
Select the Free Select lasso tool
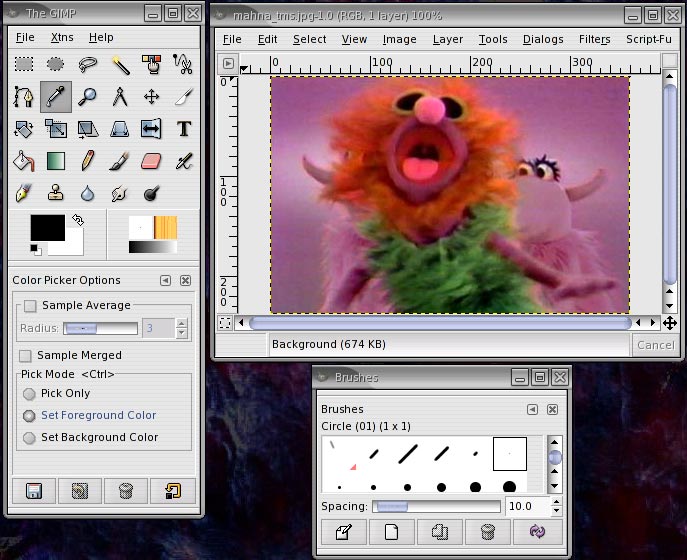88,64
